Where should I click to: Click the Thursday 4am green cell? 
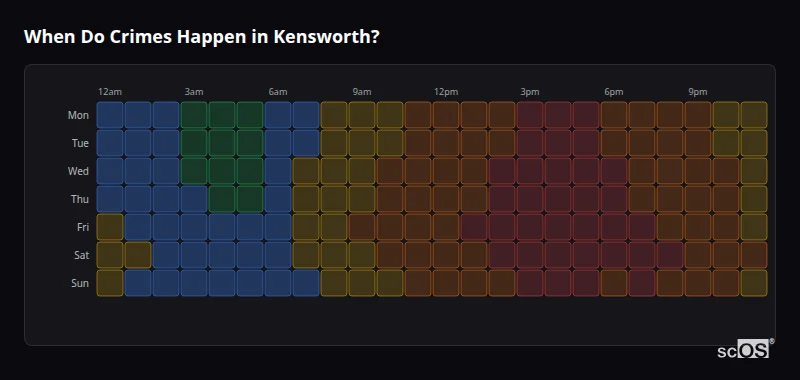coord(222,199)
